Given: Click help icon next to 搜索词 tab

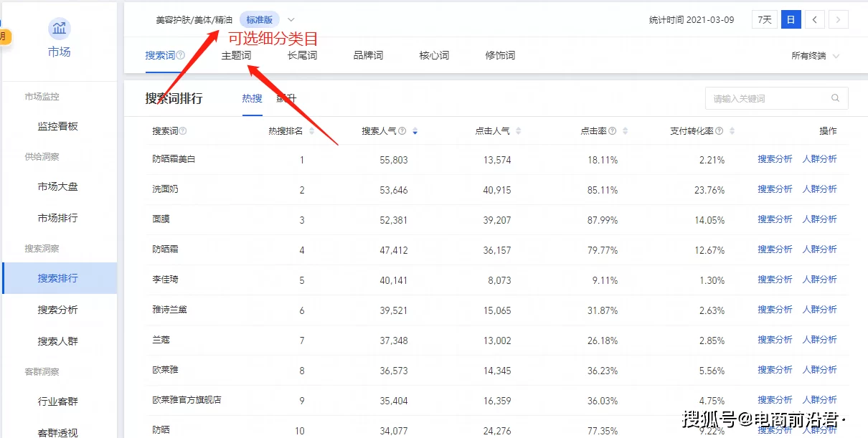Looking at the screenshot, I should tap(181, 55).
